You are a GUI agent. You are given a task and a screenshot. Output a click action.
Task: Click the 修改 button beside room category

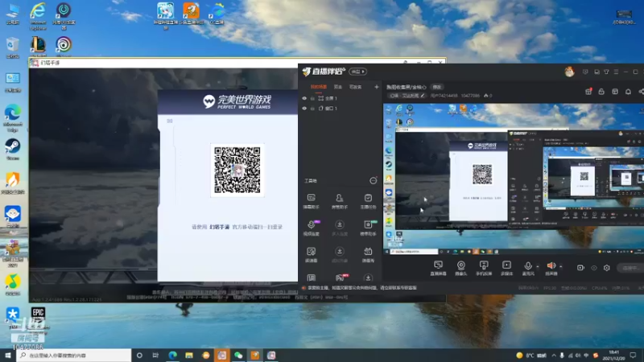coord(436,87)
